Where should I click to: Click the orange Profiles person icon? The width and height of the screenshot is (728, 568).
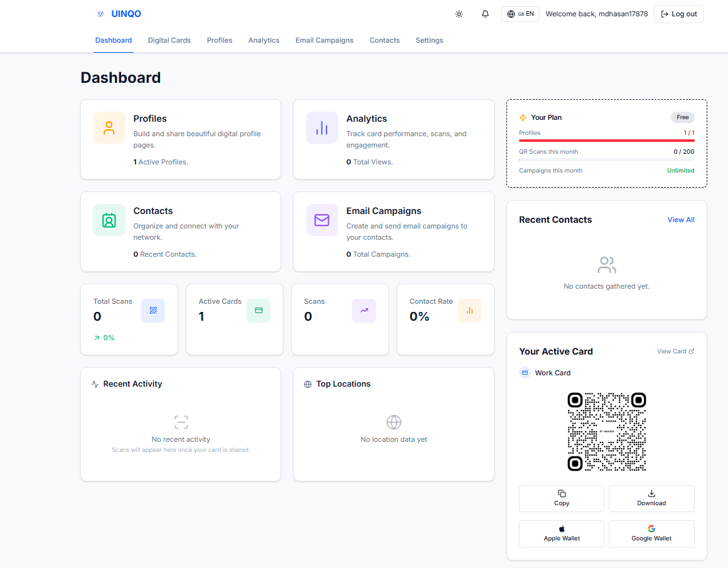[x=109, y=128]
